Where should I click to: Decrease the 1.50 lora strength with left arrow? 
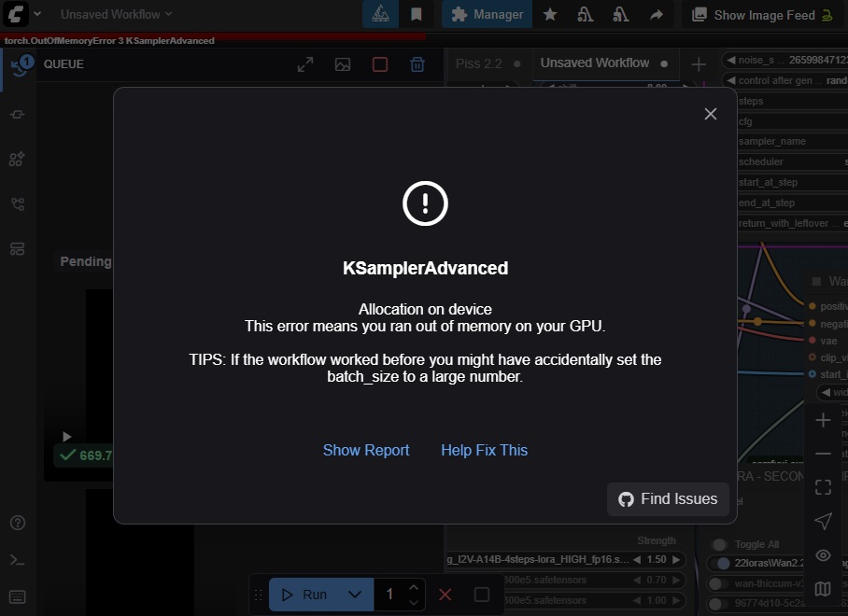click(637, 559)
